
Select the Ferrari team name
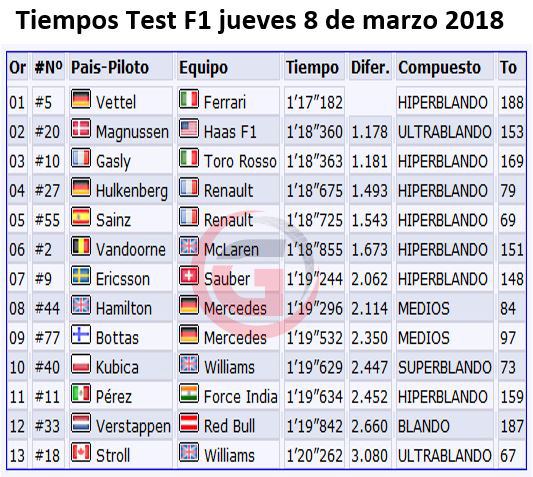[x=225, y=102]
